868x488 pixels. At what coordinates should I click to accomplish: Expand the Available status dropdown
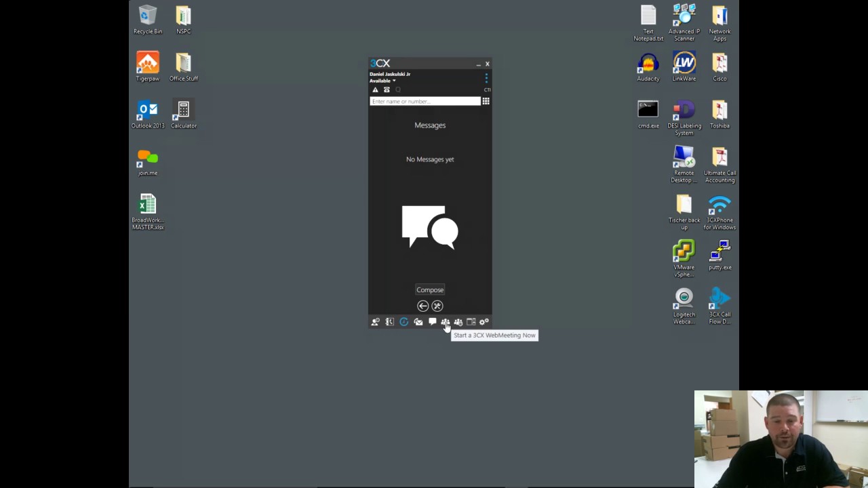[x=382, y=81]
